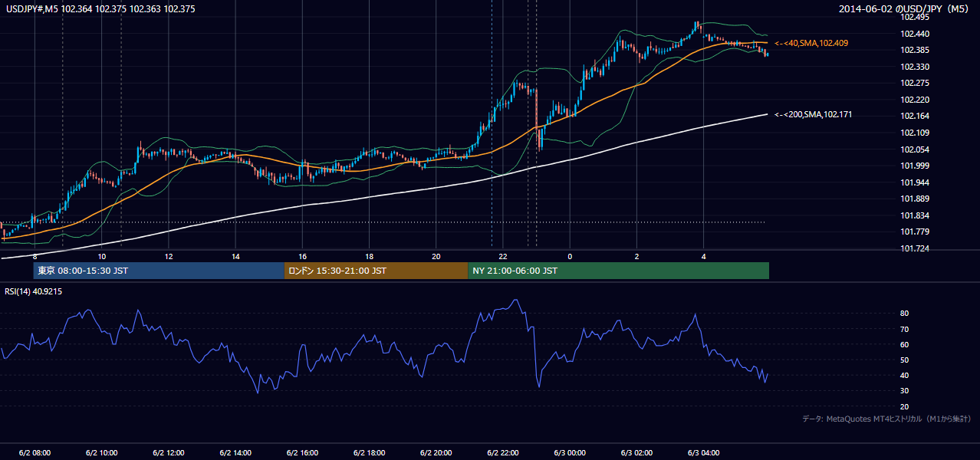Click the 6/2 16:00 time label

tap(303, 452)
